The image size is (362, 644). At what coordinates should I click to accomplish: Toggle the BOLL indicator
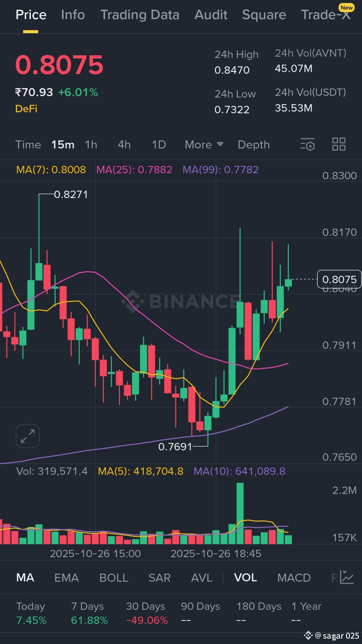coord(114,578)
